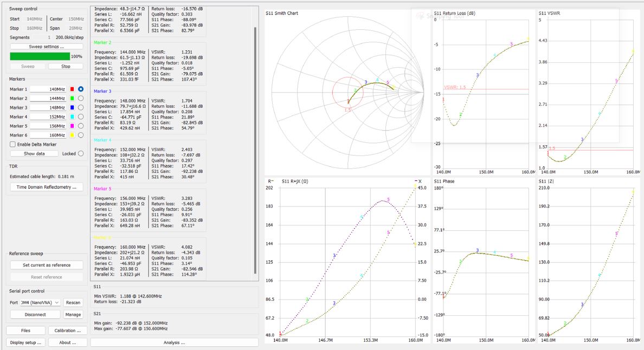Image resolution: width=644 pixels, height=350 pixels.
Task: Click the marker data panel scrollbar
Action: [x=255, y=150]
